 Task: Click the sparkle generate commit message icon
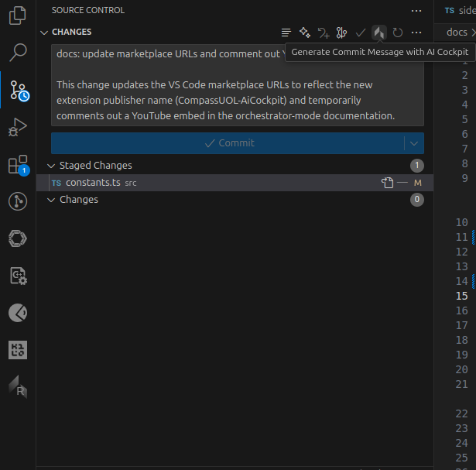[305, 33]
